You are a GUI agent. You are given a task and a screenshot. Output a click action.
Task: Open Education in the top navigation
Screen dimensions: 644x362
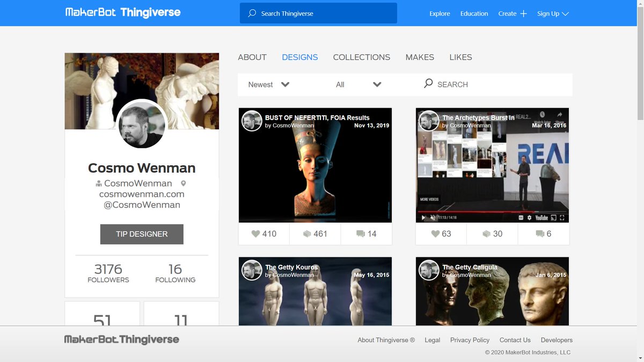pyautogui.click(x=474, y=13)
